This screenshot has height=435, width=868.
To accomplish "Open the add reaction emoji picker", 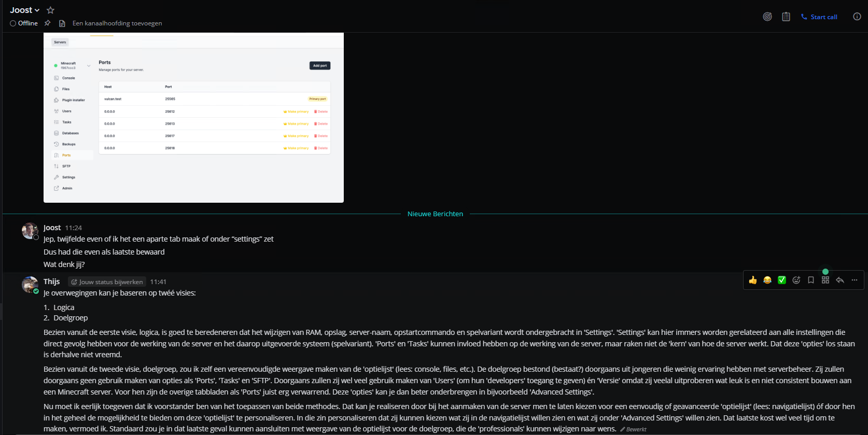I will tap(796, 280).
